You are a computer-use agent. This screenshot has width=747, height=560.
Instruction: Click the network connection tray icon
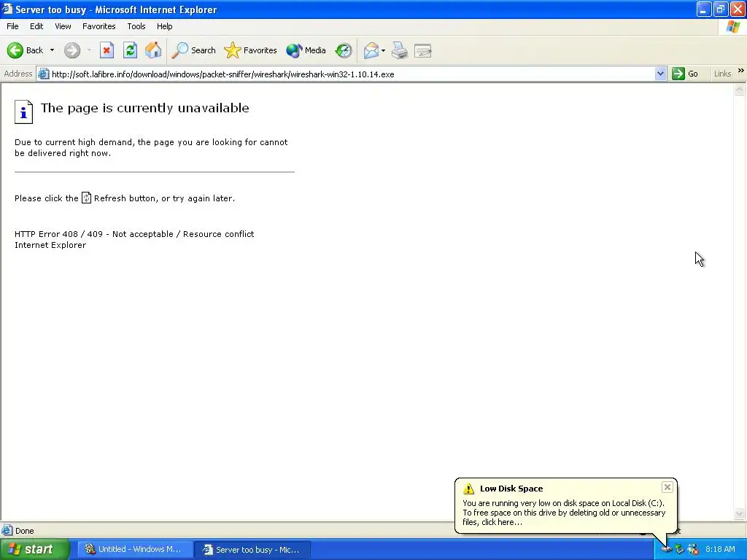680,549
